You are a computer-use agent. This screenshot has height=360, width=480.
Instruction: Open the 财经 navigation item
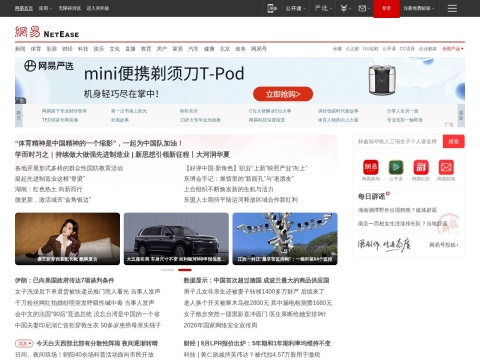[x=67, y=49]
